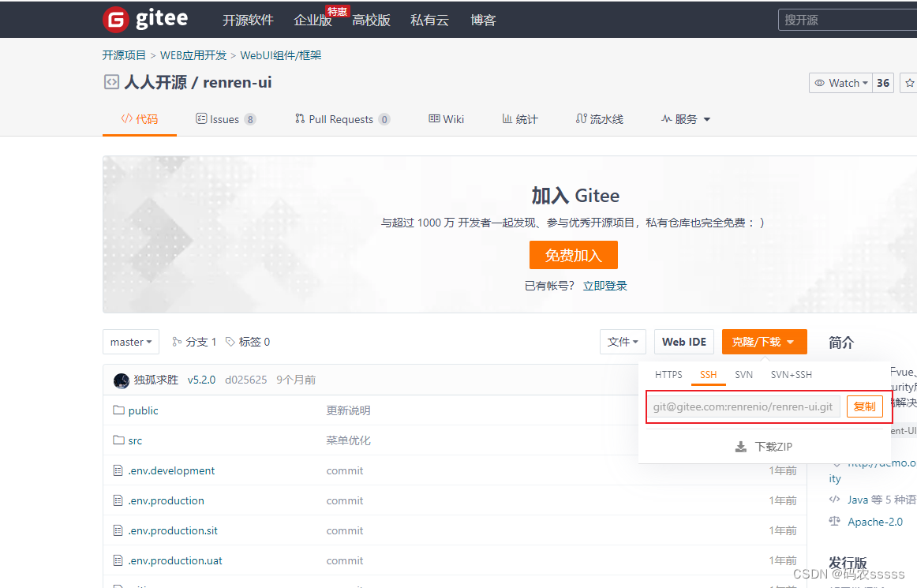
Task: Click the watcher count 36
Action: point(883,83)
